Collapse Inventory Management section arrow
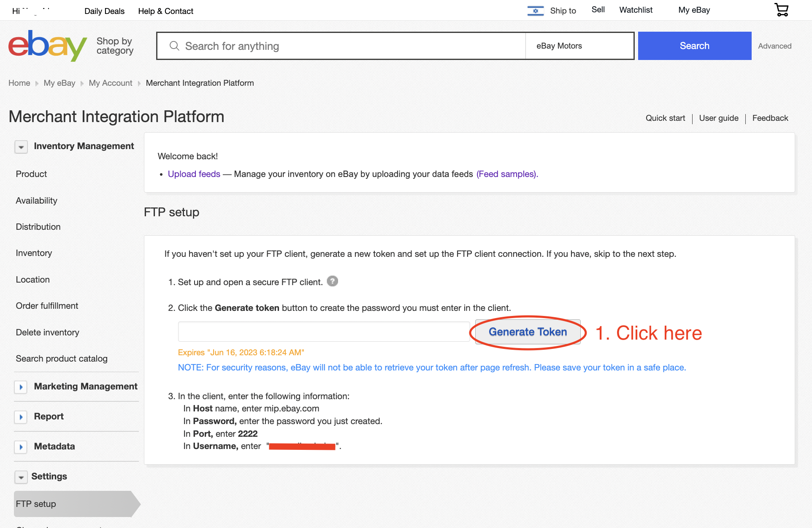 (21, 147)
